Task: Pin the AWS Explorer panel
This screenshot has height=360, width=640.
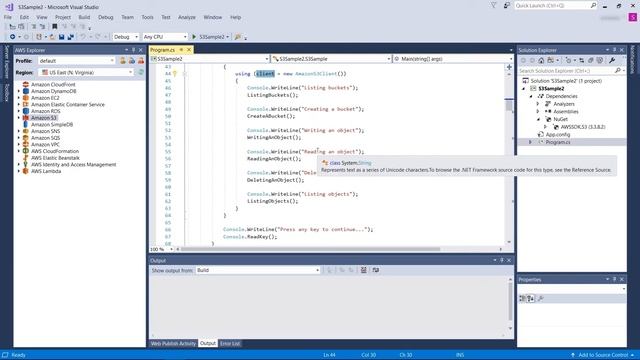Action: point(133,50)
